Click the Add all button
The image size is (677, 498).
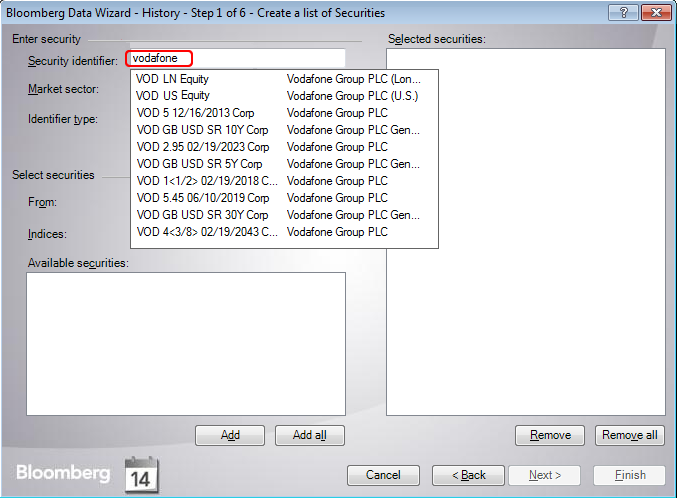[x=310, y=435]
